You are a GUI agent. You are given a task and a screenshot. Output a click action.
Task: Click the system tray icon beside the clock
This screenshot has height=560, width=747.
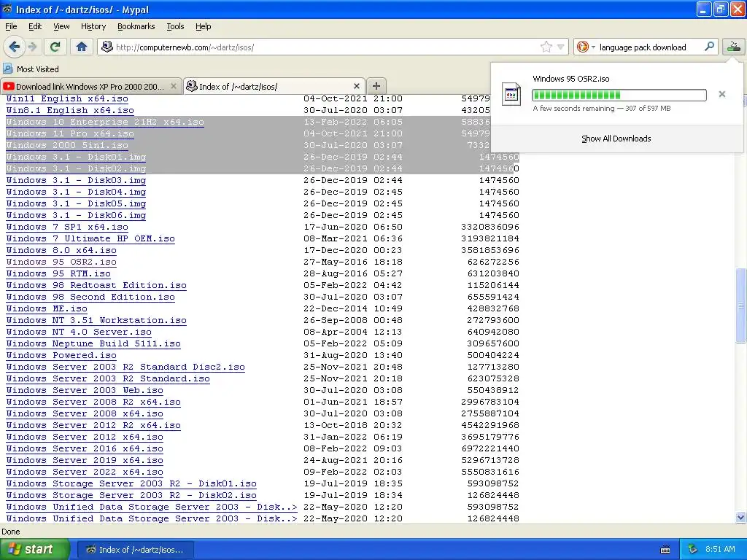pyautogui.click(x=693, y=550)
